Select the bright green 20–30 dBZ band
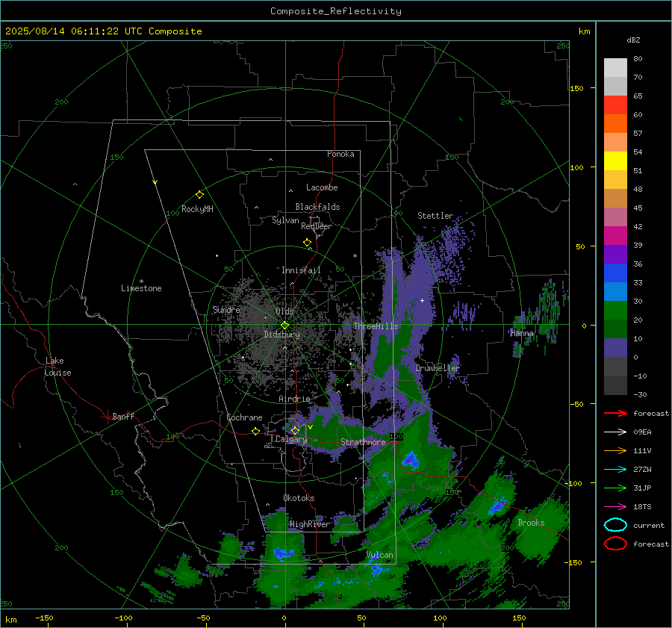Image resolution: width=672 pixels, height=628 pixels. coord(615,311)
